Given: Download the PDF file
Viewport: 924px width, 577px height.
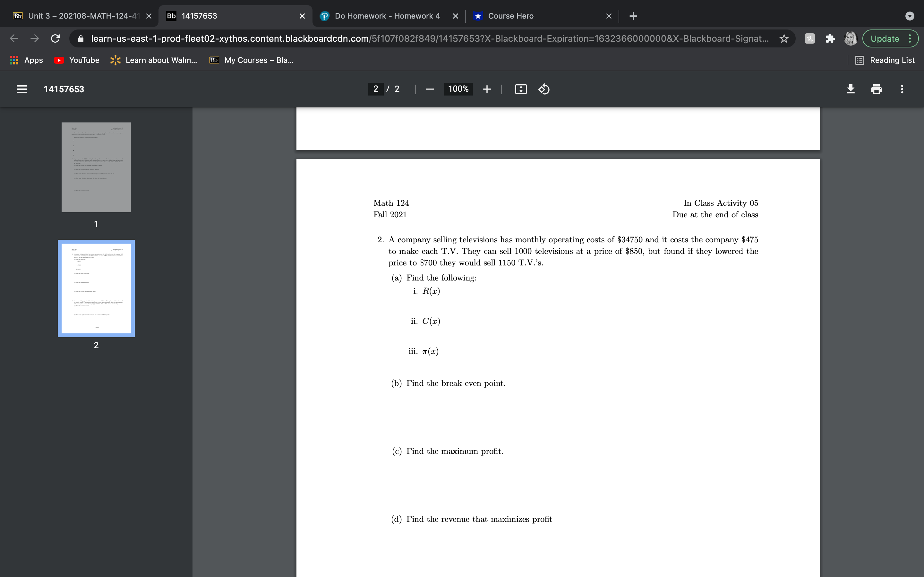Looking at the screenshot, I should (x=851, y=89).
